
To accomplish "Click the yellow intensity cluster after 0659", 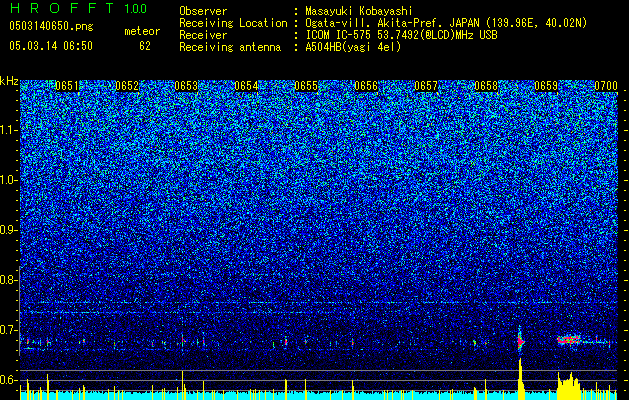I will 569,386.
